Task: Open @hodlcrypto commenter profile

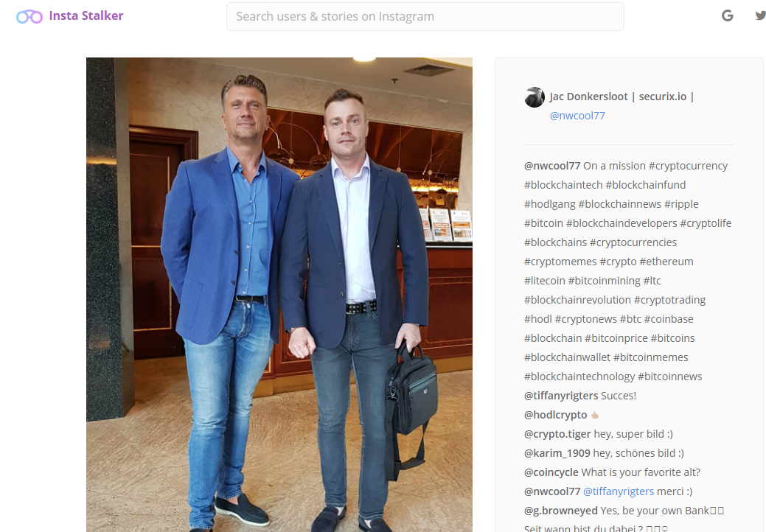Action: pos(555,415)
